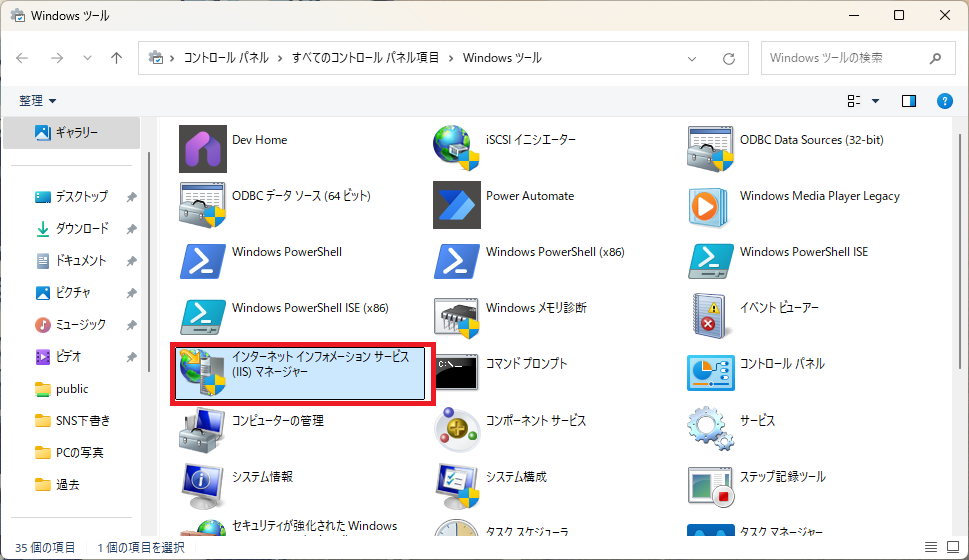
Task: Switch to details view in status bar
Action: 931,547
